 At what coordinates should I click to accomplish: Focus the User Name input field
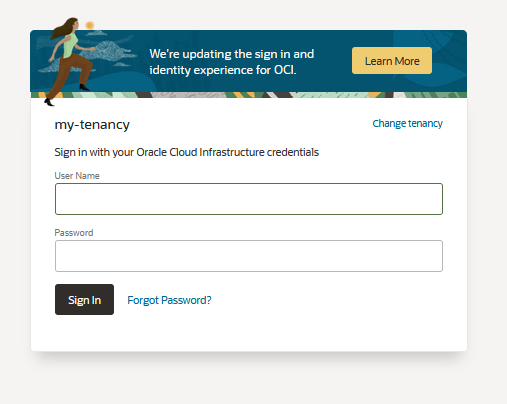[249, 199]
